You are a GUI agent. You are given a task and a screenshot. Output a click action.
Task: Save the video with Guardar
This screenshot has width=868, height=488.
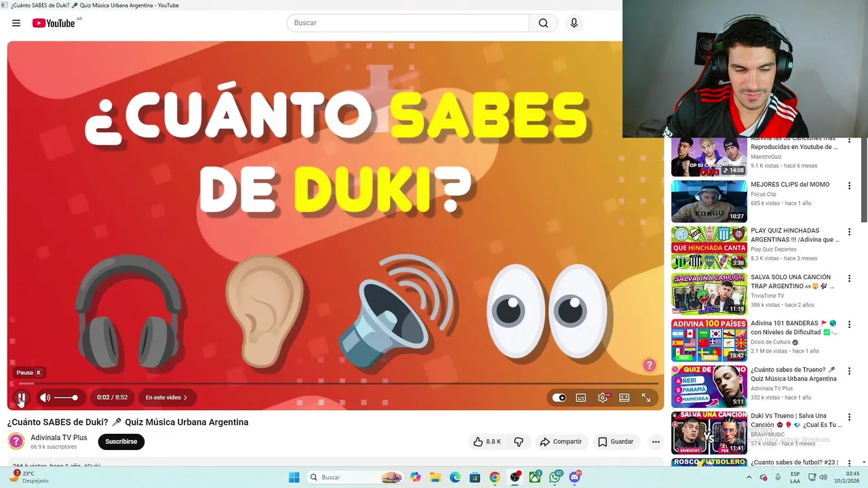[x=616, y=442]
